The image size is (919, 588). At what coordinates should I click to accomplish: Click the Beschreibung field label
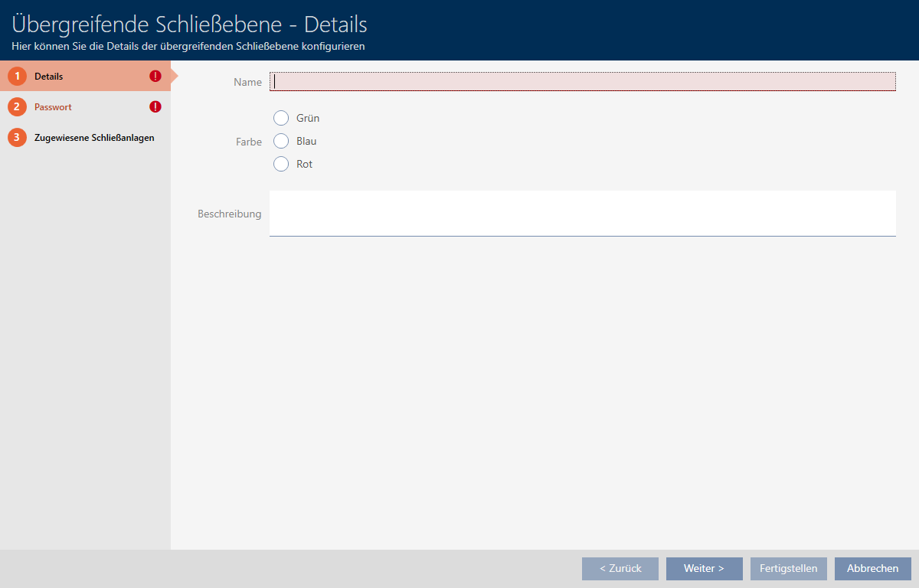click(230, 214)
